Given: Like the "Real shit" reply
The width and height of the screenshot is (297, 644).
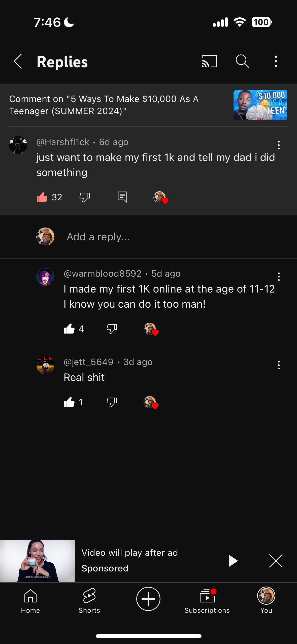Looking at the screenshot, I should click(x=69, y=402).
